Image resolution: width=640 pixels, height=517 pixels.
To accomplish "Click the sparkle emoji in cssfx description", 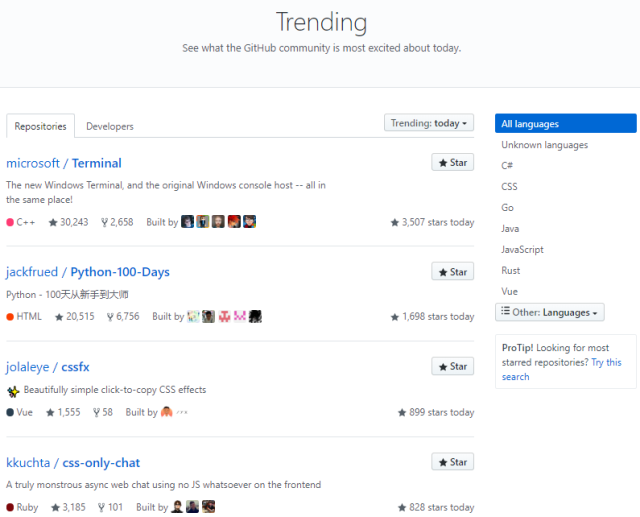I will (13, 392).
